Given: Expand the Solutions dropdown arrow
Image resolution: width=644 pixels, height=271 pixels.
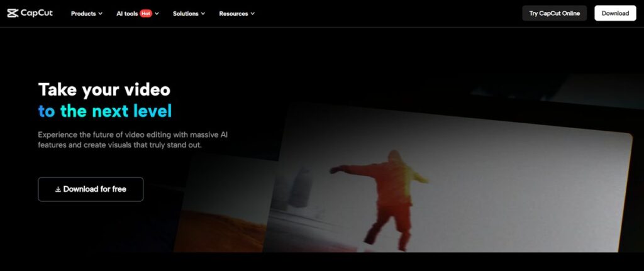Looking at the screenshot, I should (203, 13).
